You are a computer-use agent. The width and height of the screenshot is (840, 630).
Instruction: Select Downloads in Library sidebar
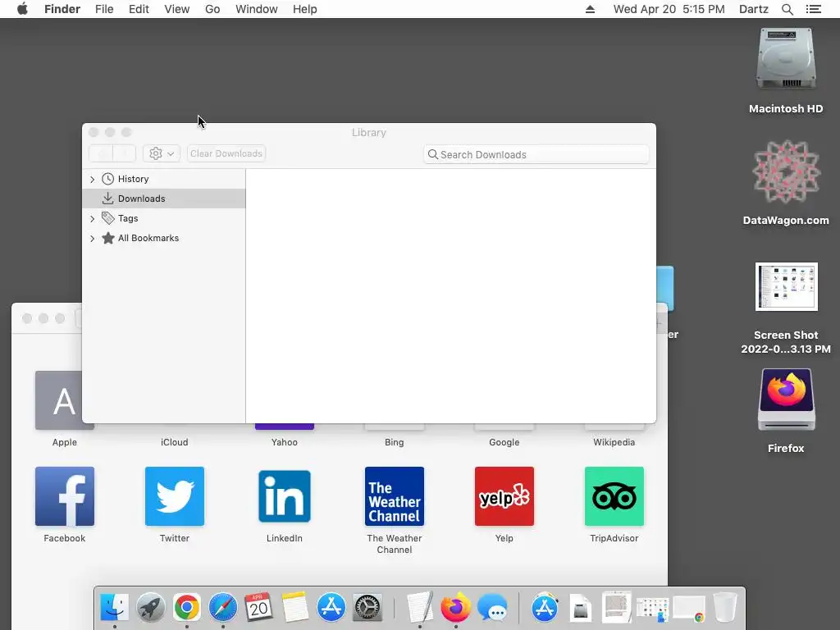pos(164,199)
